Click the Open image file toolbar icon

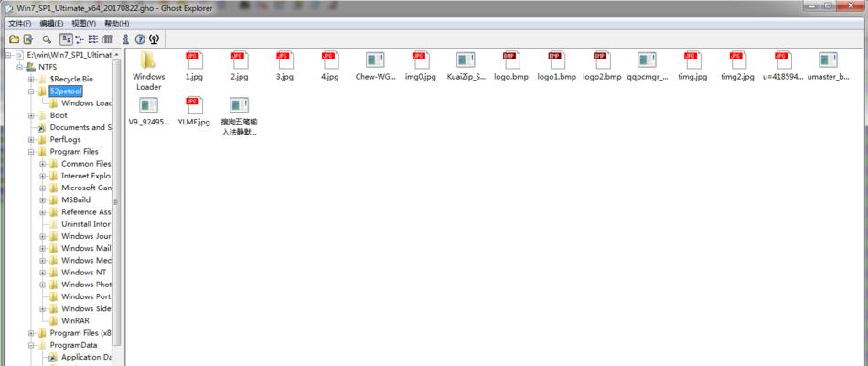pos(15,39)
